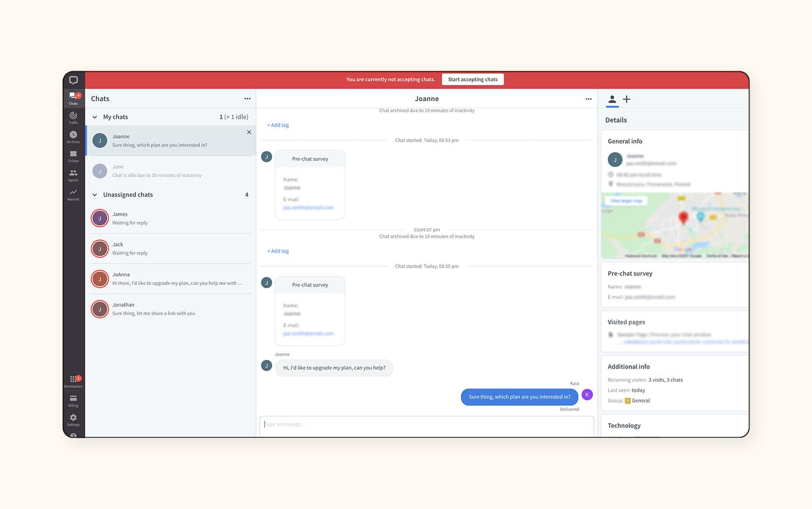This screenshot has height=509, width=812.
Task: Open the Reports section
Action: coord(73,194)
